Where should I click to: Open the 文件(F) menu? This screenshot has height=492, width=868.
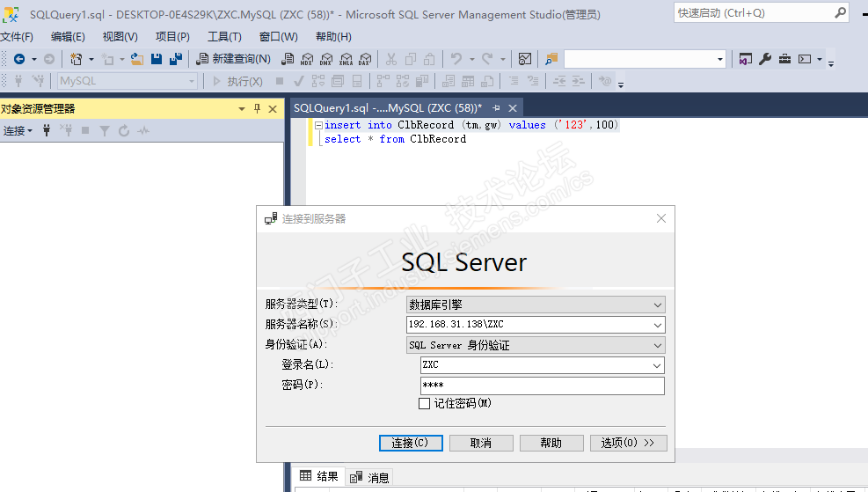[x=18, y=37]
